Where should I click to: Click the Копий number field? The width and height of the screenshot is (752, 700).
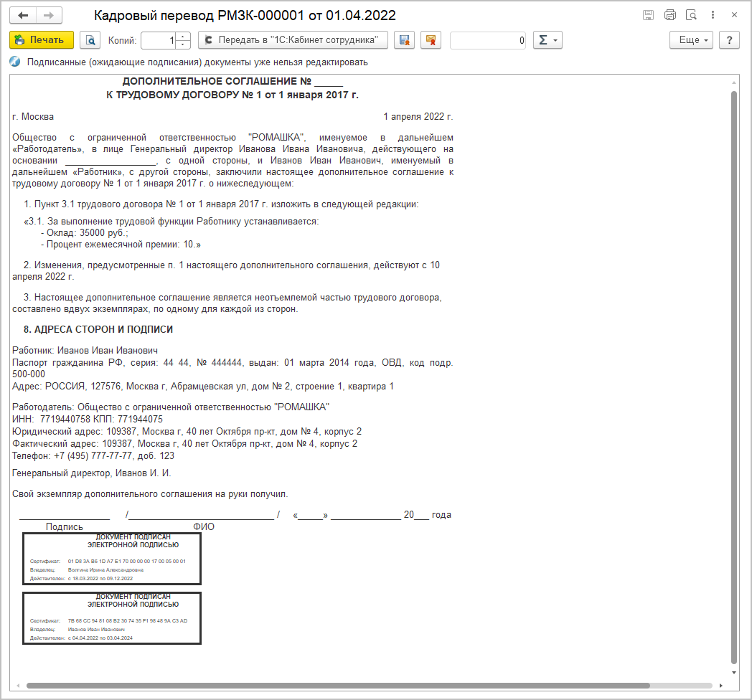(159, 40)
